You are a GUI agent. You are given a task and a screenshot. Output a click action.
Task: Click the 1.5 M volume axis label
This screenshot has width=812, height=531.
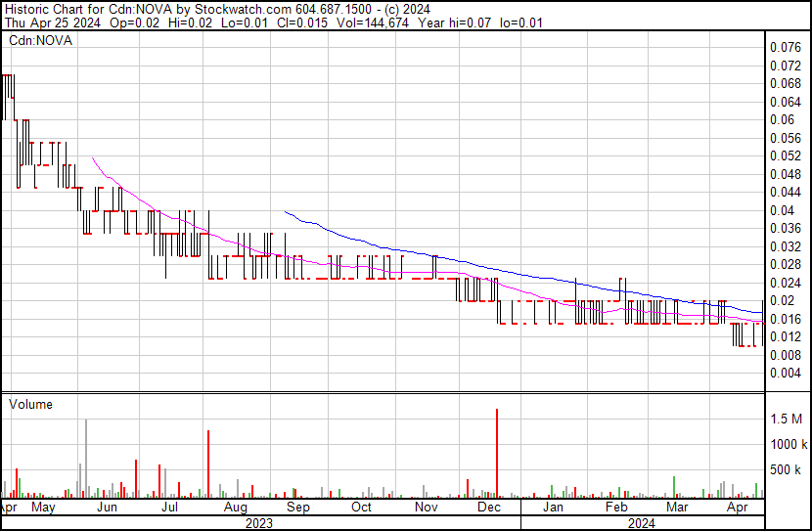click(787, 419)
